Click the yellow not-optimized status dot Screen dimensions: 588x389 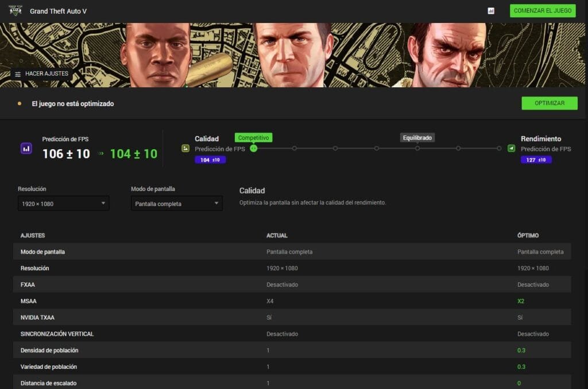[20, 104]
